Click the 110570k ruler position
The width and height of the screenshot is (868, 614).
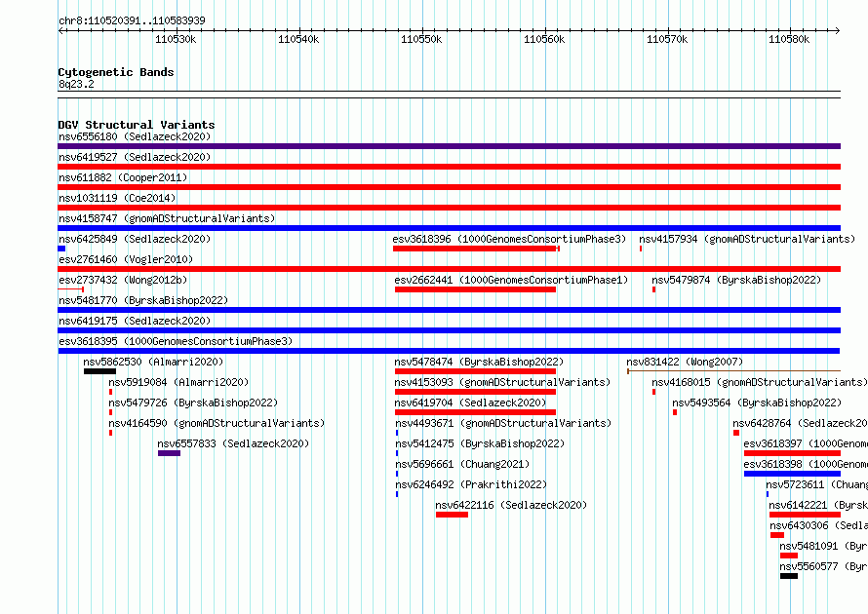tap(667, 39)
